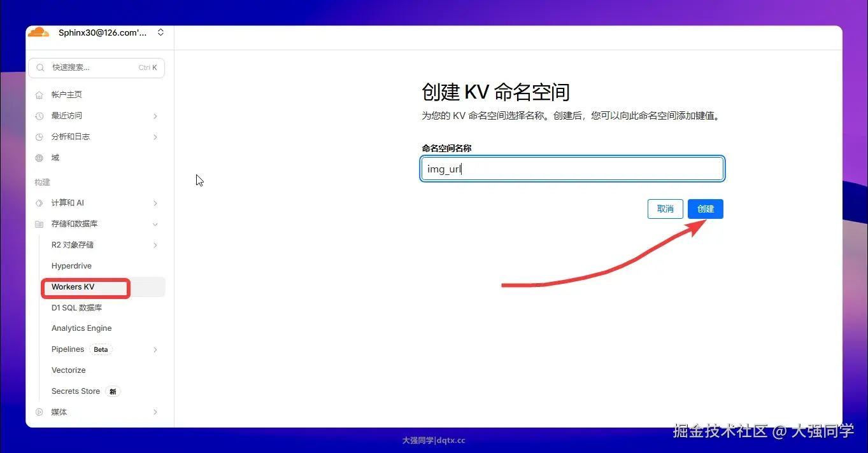This screenshot has width=868, height=453.
Task: Expand the R2 对象存储 chevron
Action: (155, 245)
